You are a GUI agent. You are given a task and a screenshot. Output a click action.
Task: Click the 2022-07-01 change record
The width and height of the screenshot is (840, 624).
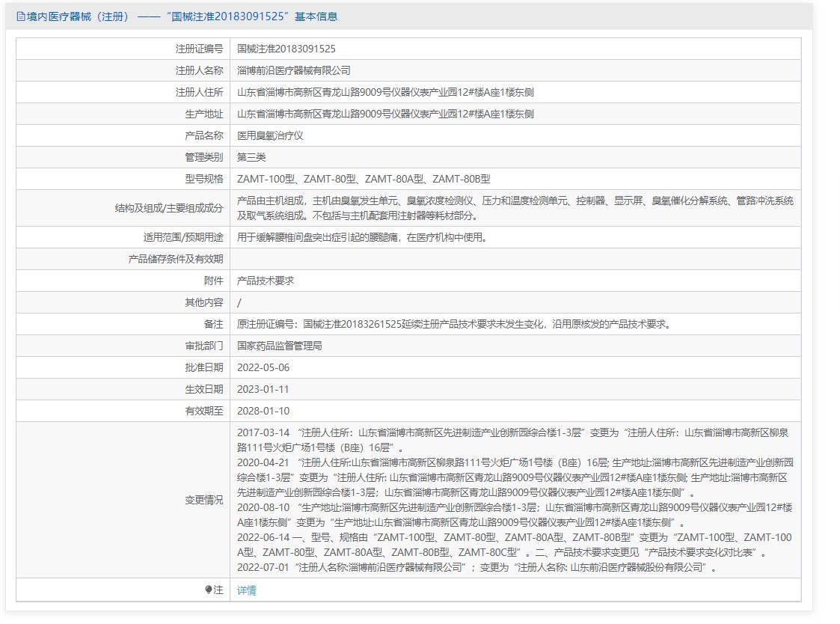[476, 567]
